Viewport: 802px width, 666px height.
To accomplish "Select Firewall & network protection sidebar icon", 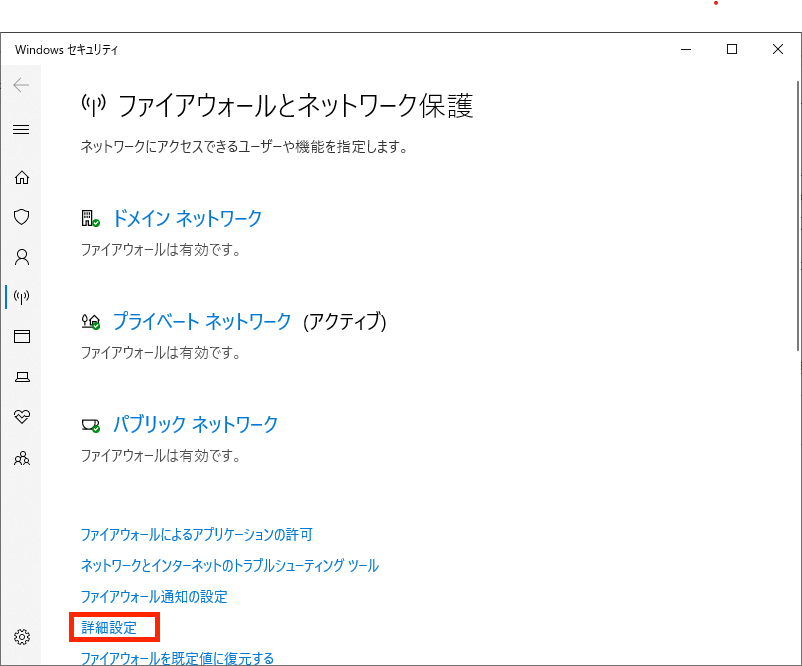I will (x=21, y=297).
